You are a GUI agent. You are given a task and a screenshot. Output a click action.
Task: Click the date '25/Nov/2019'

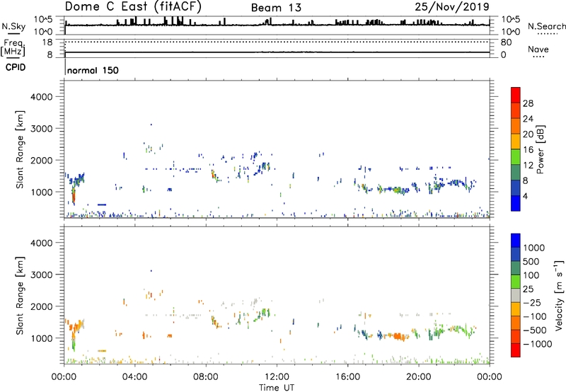tap(452, 6)
